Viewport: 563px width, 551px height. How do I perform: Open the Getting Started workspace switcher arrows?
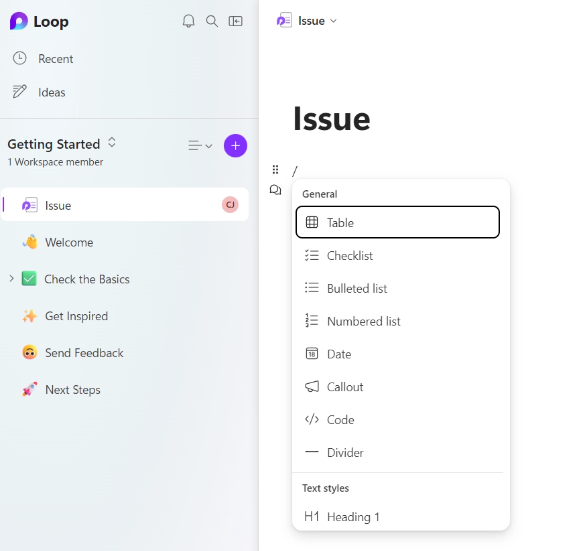click(x=112, y=143)
